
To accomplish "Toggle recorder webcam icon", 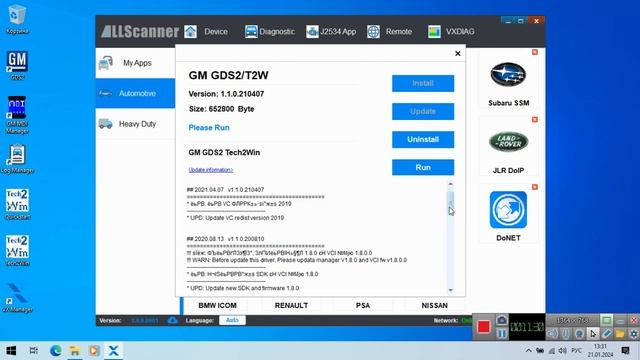I will tap(579, 333).
